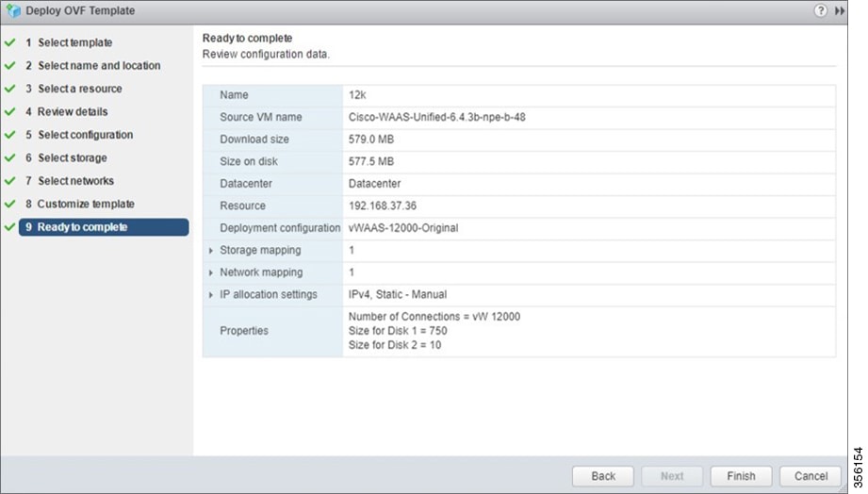
Task: Select step 9 Ready to complete
Action: 104,227
